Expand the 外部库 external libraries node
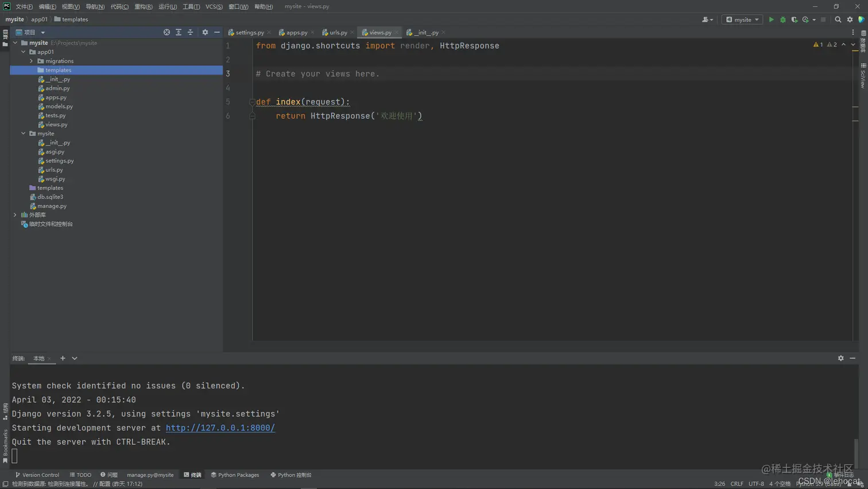This screenshot has height=489, width=868. pos(15,215)
